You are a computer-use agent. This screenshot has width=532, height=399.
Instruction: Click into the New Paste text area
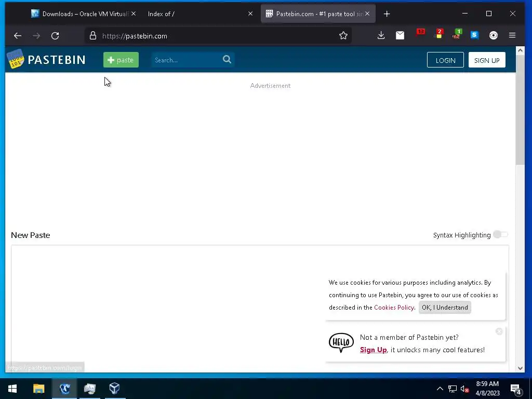tap(260, 308)
